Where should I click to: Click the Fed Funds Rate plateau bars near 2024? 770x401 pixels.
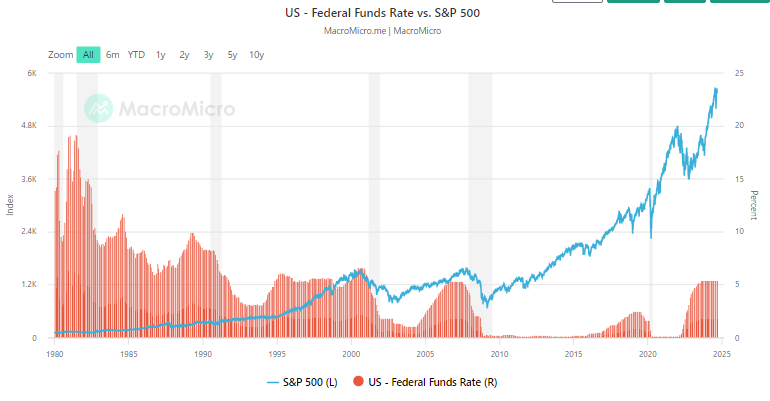pos(707,310)
